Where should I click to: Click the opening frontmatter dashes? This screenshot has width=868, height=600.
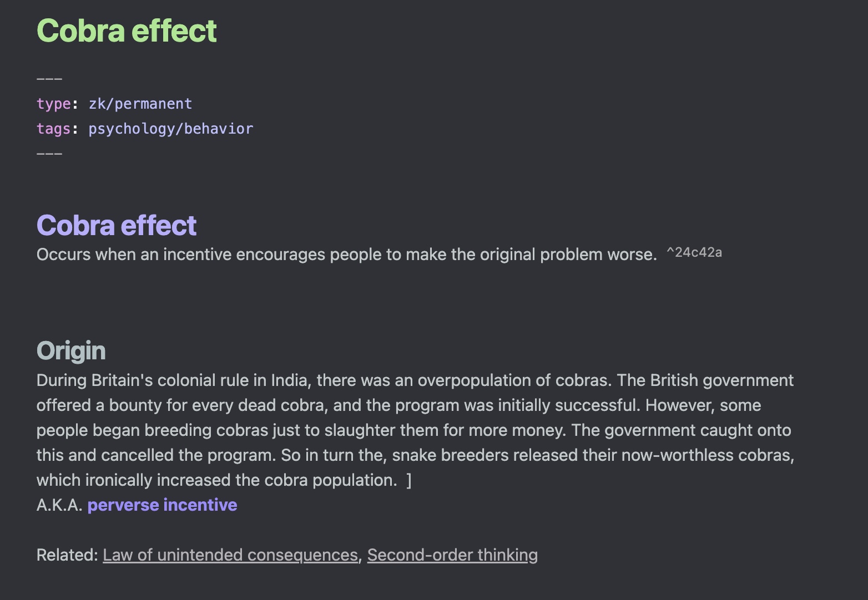pyautogui.click(x=49, y=79)
